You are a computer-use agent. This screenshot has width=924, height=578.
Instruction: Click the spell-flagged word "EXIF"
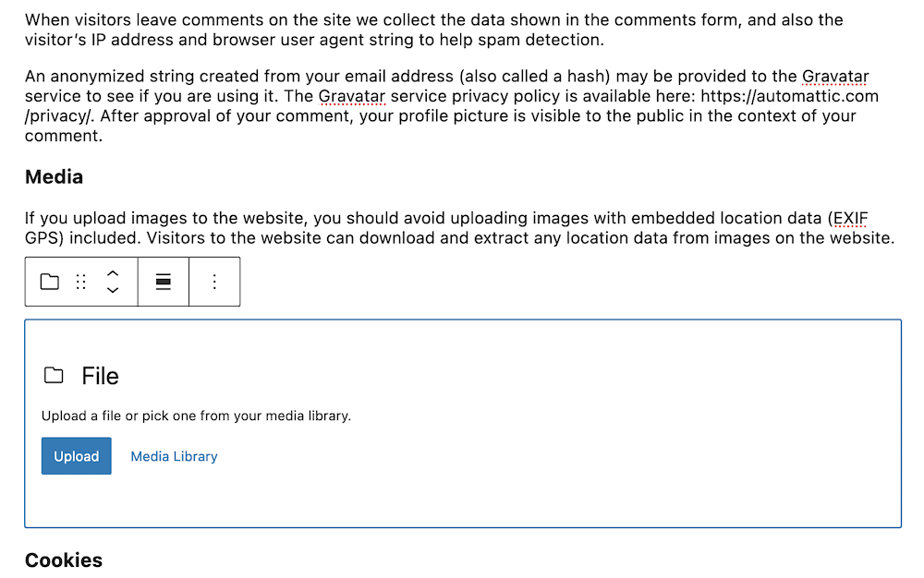pos(849,218)
